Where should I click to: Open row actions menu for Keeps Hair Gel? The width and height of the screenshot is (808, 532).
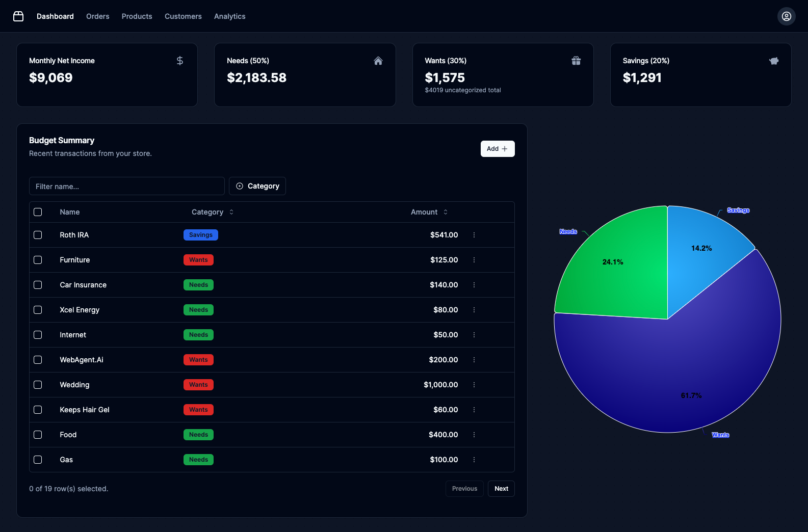(474, 410)
